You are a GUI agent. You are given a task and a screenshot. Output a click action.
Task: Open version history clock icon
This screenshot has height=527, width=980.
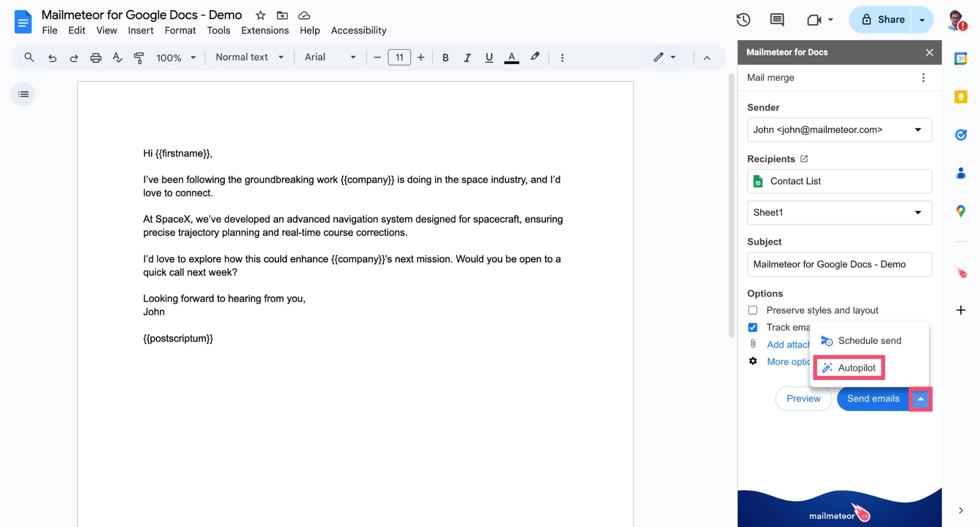pos(743,20)
